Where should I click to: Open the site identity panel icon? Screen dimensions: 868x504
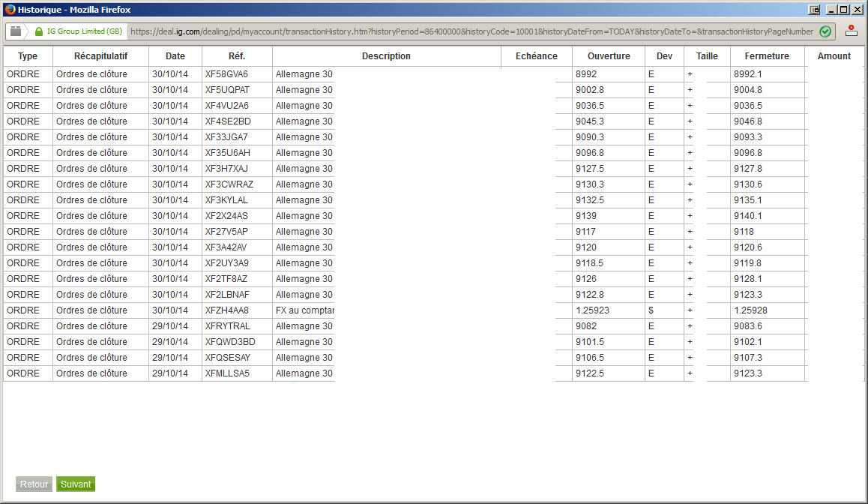click(x=16, y=31)
